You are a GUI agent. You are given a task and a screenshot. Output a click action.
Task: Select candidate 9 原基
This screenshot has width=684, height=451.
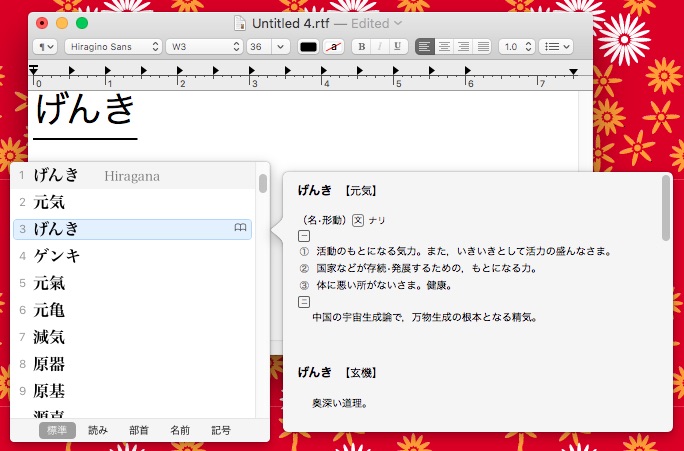133,391
